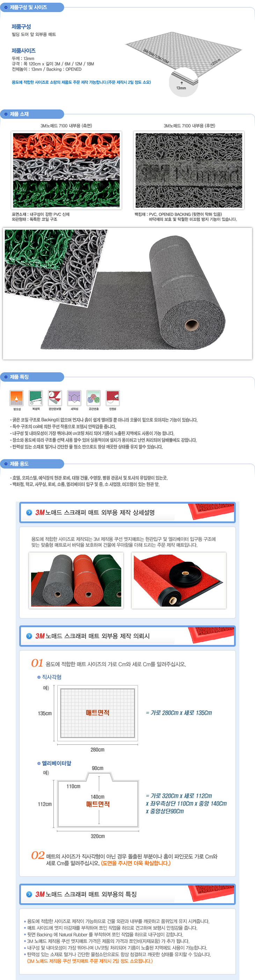Select the 제품구성 및 사이즈 section tab

pyautogui.click(x=32, y=7)
